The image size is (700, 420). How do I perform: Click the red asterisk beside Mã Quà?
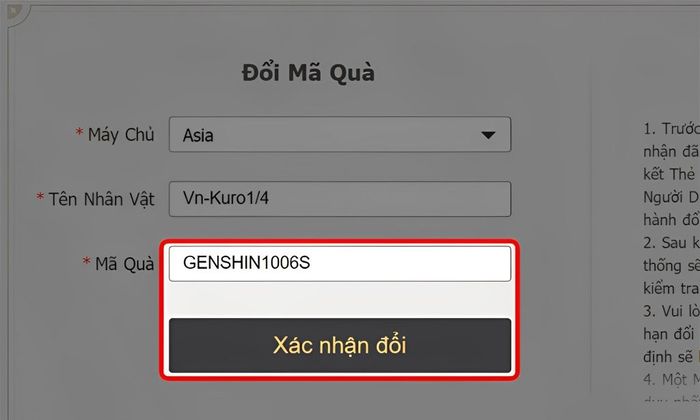tap(87, 261)
